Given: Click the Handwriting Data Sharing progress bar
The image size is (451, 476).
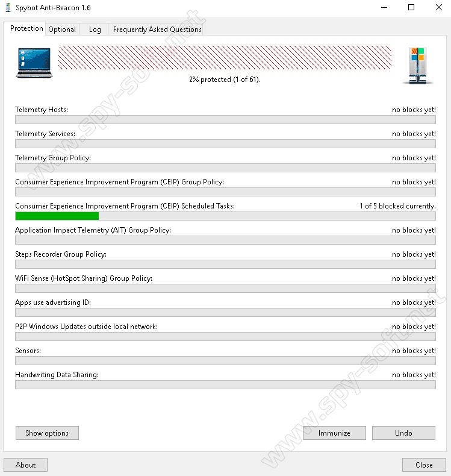Looking at the screenshot, I should click(225, 384).
